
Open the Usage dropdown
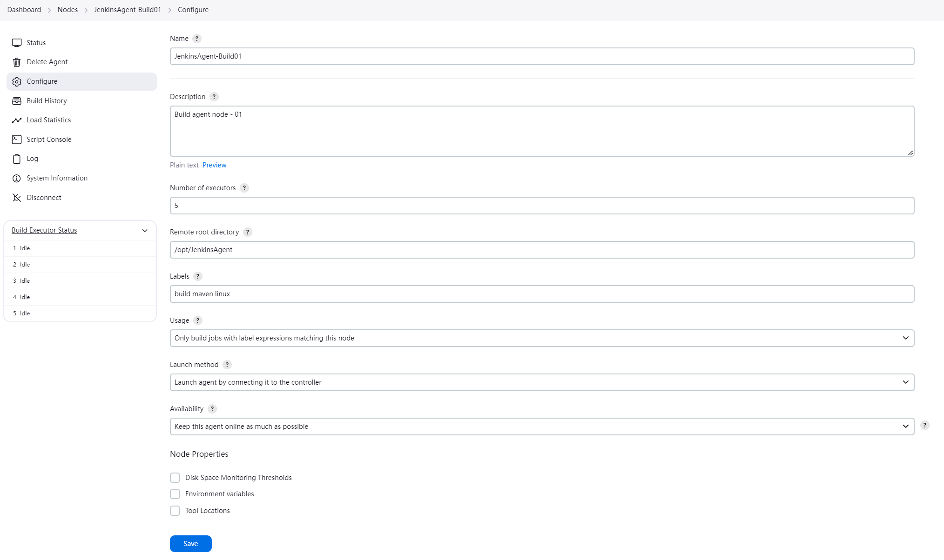coord(541,338)
